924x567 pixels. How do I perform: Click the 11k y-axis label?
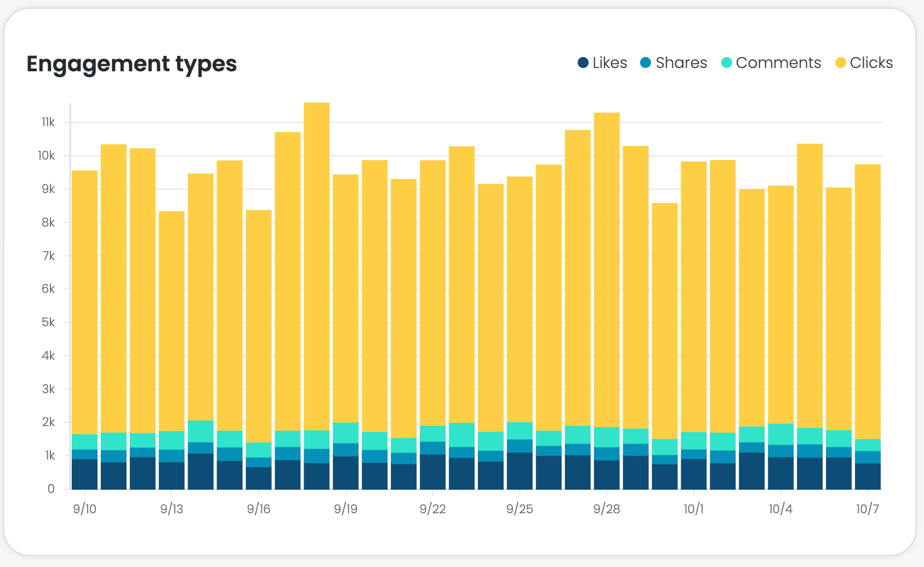48,122
